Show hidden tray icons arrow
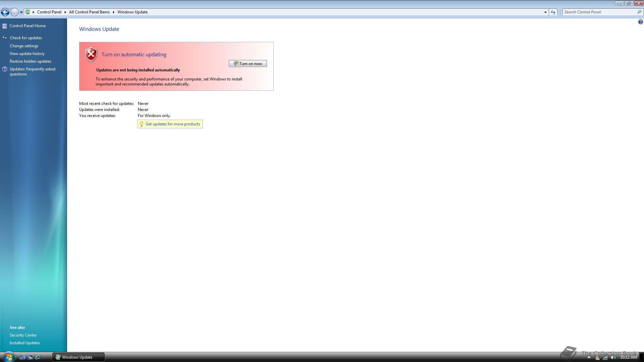 [x=589, y=357]
